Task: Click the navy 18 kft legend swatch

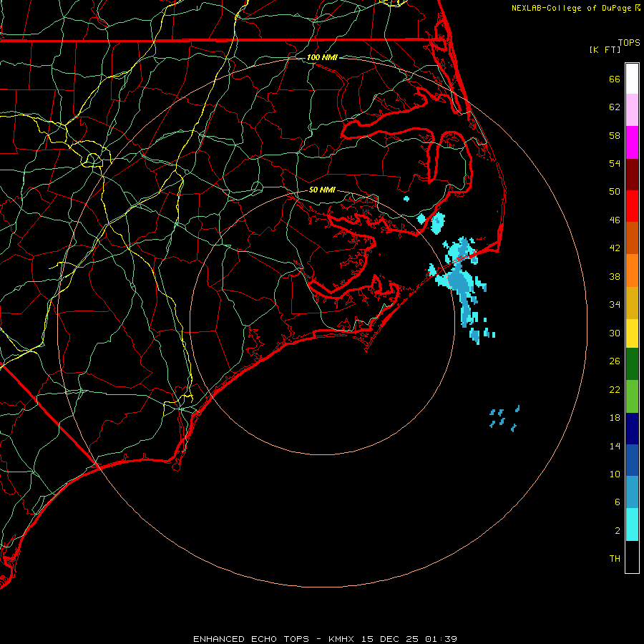Action: 632,429
